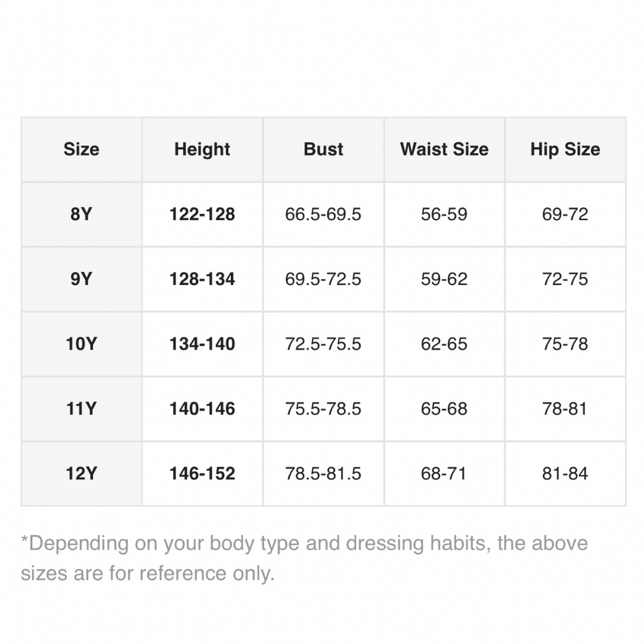Click the 56-59 waist size cell
The image size is (644, 644).
444,214
